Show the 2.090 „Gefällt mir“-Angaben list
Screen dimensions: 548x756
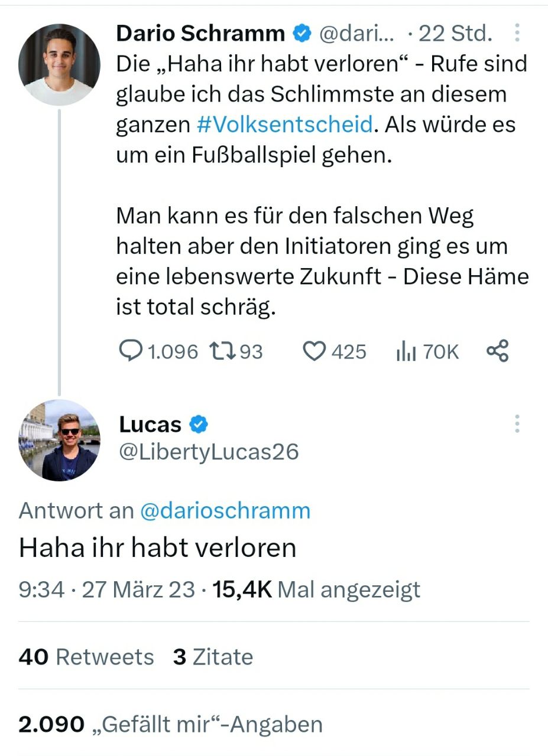coord(170,724)
